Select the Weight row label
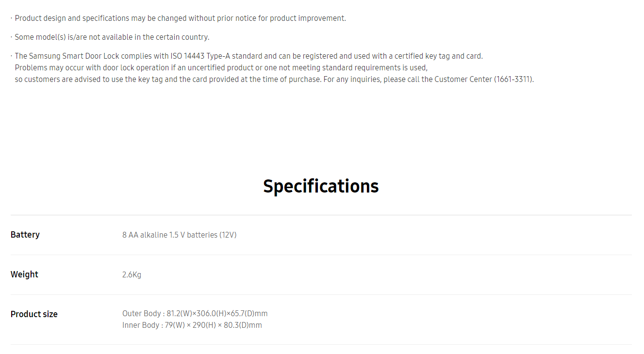The height and width of the screenshot is (354, 644). coord(24,274)
